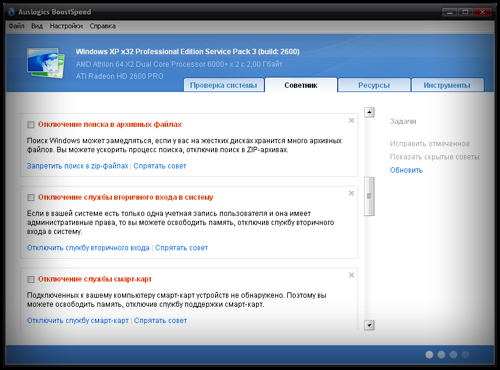Click the red 'Отключение службы вторичного входа' heading
Viewport: 500px width, 370px height.
(125, 197)
